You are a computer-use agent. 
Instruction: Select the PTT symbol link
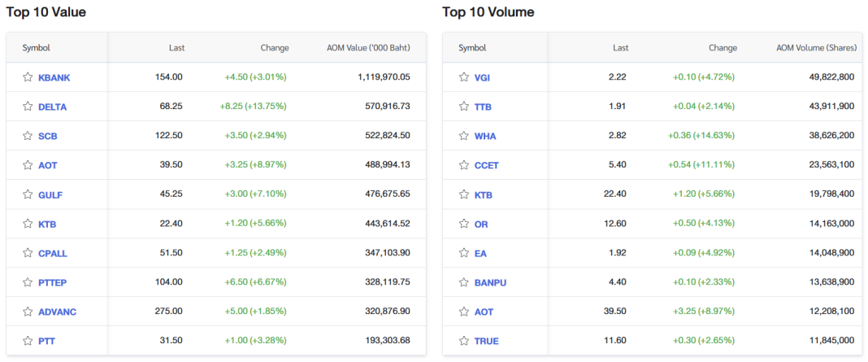46,341
